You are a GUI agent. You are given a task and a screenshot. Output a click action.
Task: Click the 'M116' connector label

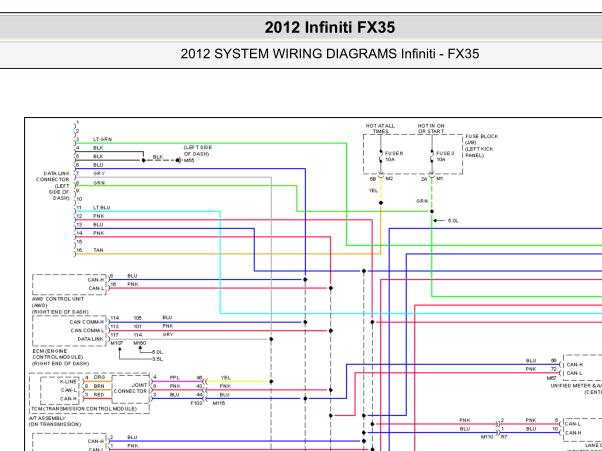click(219, 403)
